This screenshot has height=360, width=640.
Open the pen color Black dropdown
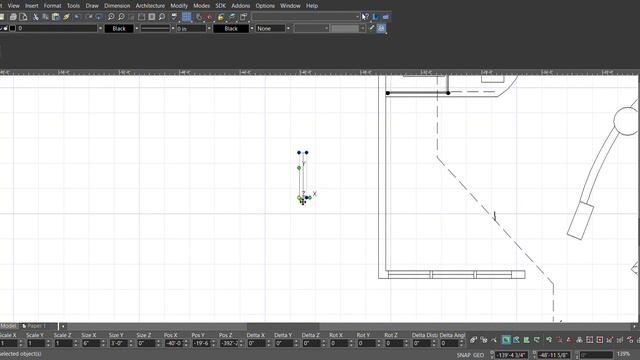point(137,29)
